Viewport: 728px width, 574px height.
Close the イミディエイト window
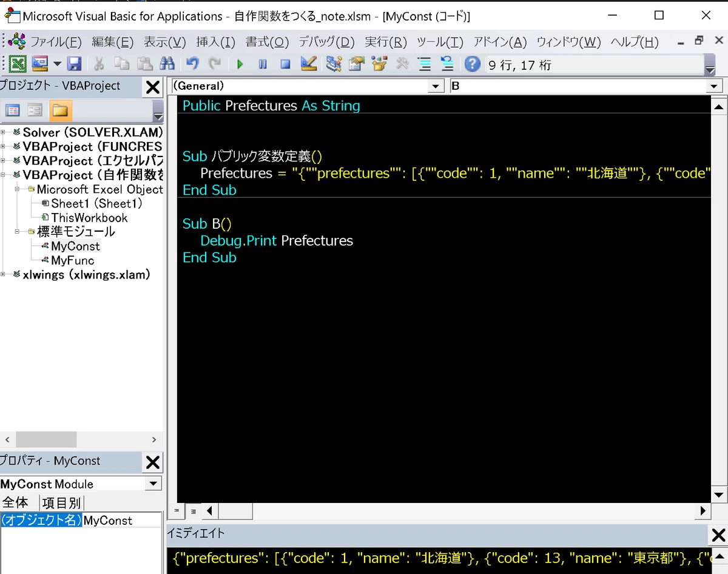pyautogui.click(x=718, y=535)
